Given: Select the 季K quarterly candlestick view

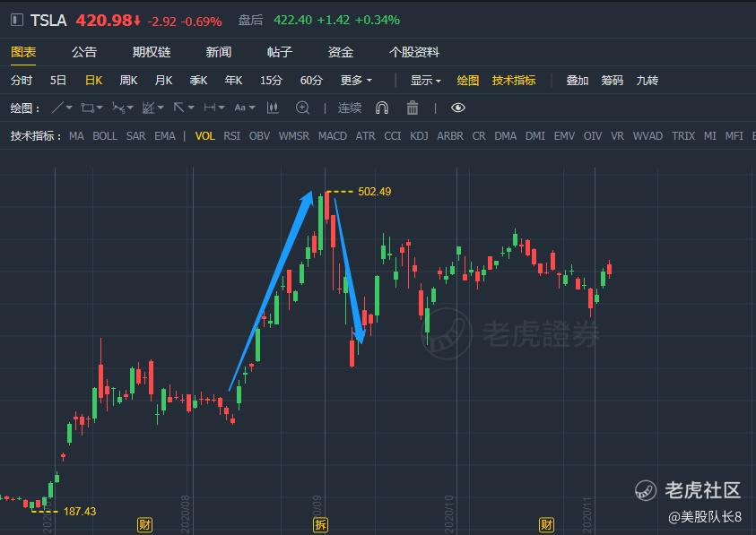Looking at the screenshot, I should 199,80.
